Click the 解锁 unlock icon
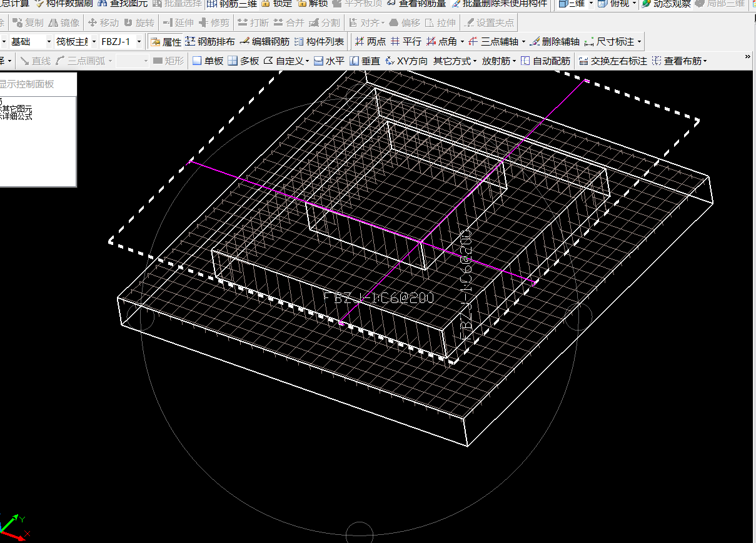This screenshot has width=756, height=543. click(312, 3)
